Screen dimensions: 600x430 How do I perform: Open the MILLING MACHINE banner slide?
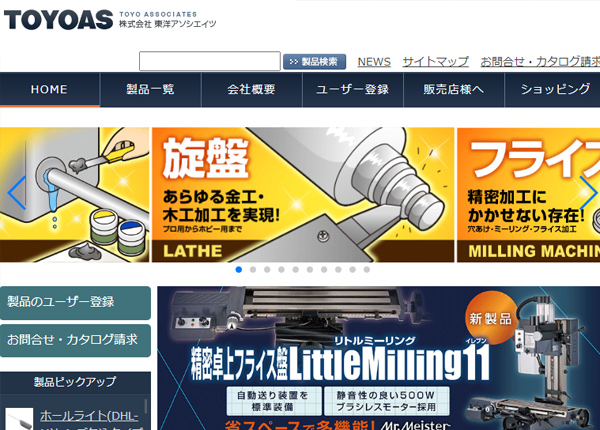tap(528, 195)
